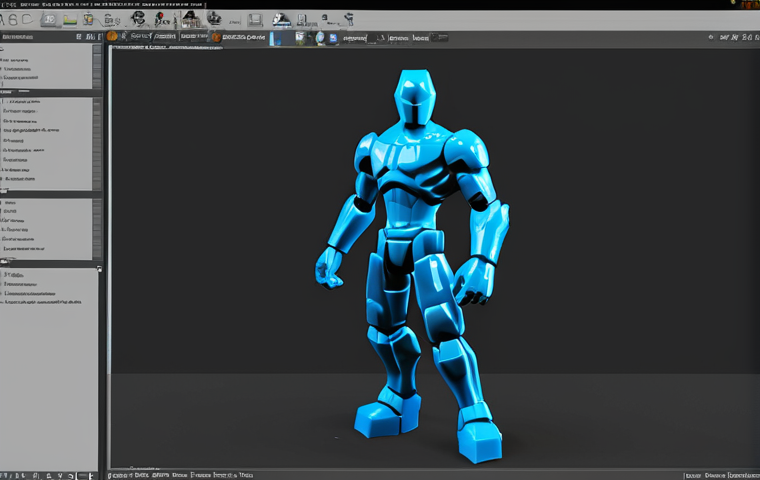Image resolution: width=760 pixels, height=480 pixels.
Task: Click the green and yellow landscape icon
Action: click(x=70, y=20)
